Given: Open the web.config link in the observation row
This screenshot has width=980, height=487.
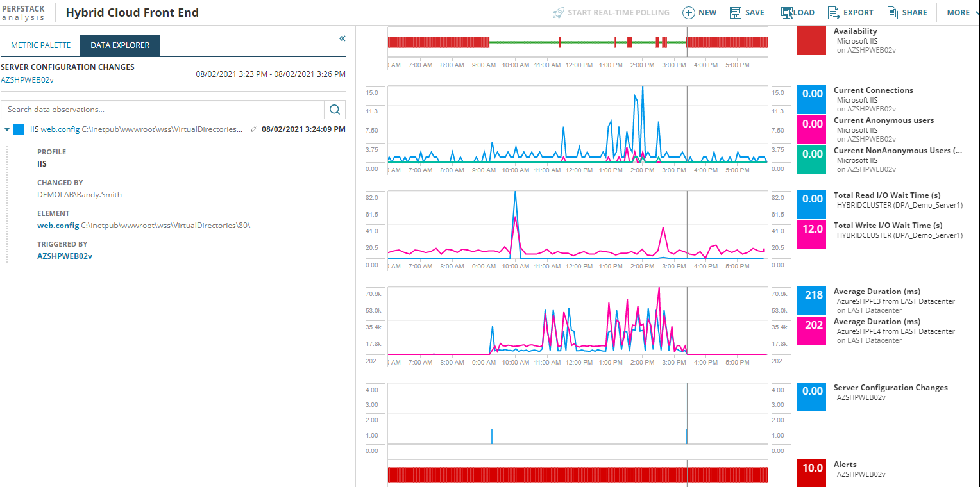Looking at the screenshot, I should click(x=60, y=129).
